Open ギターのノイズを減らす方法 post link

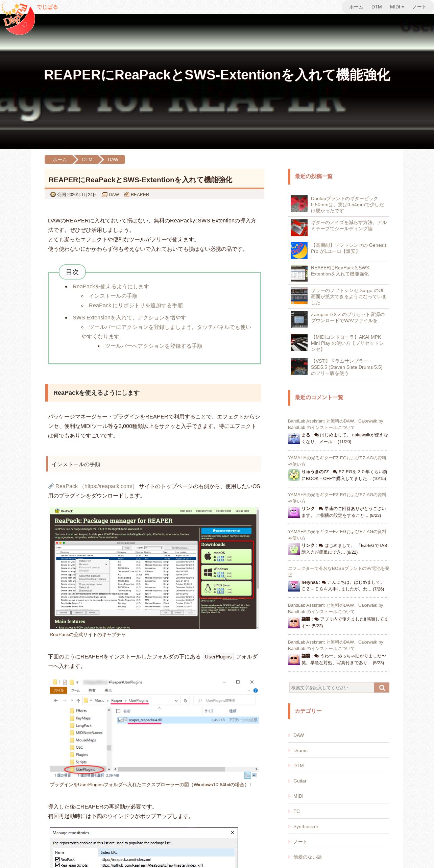tap(349, 225)
